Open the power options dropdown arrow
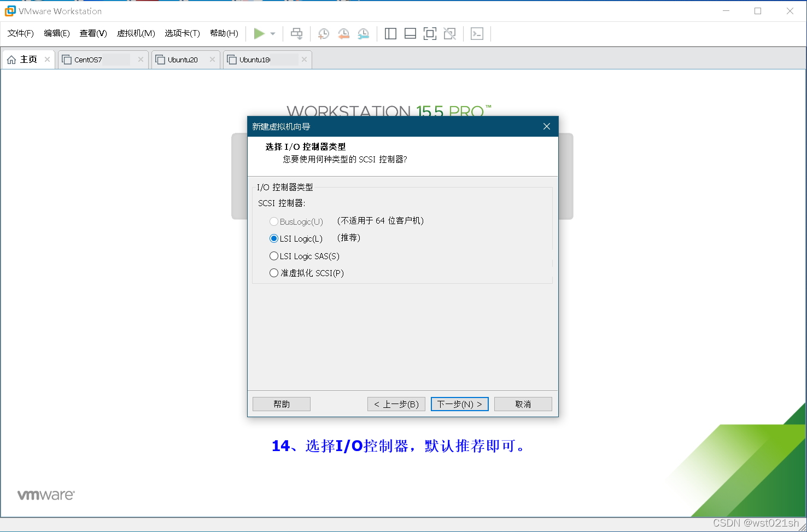This screenshot has height=532, width=807. point(273,34)
